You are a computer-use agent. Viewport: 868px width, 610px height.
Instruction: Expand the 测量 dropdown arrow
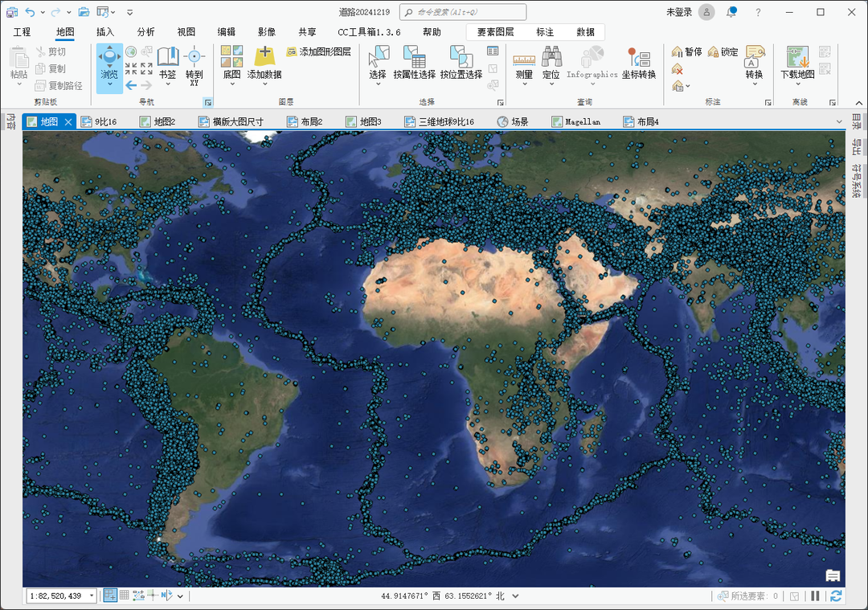click(x=524, y=84)
